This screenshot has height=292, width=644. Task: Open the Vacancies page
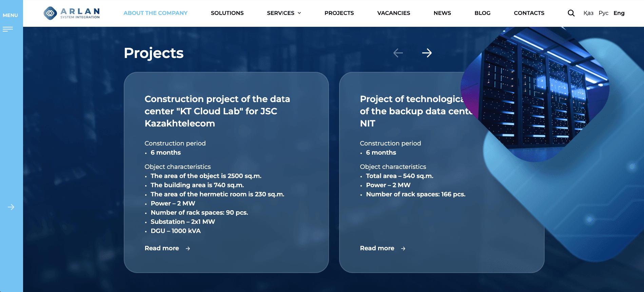(x=394, y=13)
